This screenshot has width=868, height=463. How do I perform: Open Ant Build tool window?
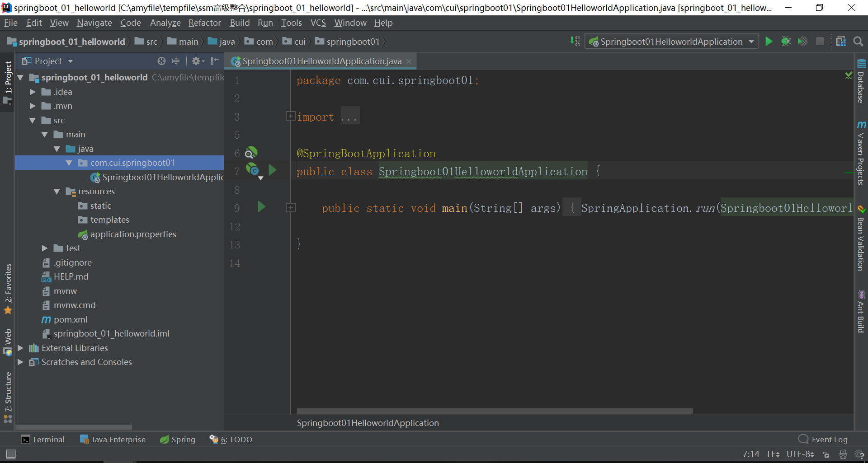click(861, 312)
